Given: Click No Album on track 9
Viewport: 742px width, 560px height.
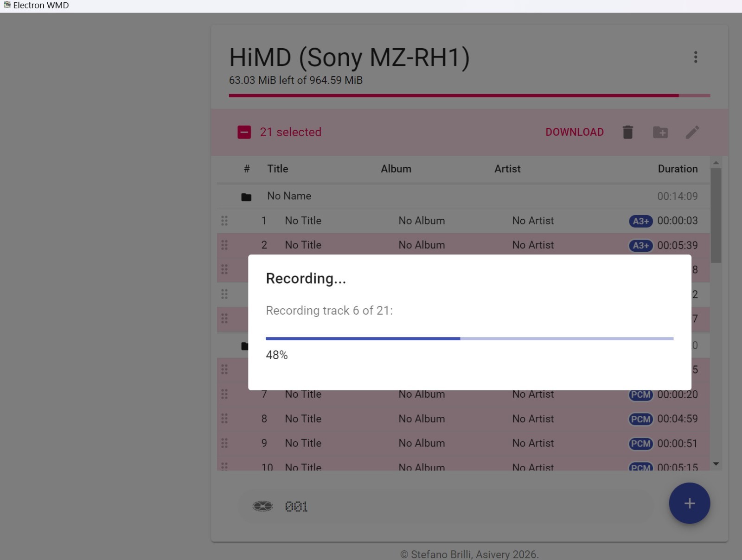Looking at the screenshot, I should (x=422, y=443).
